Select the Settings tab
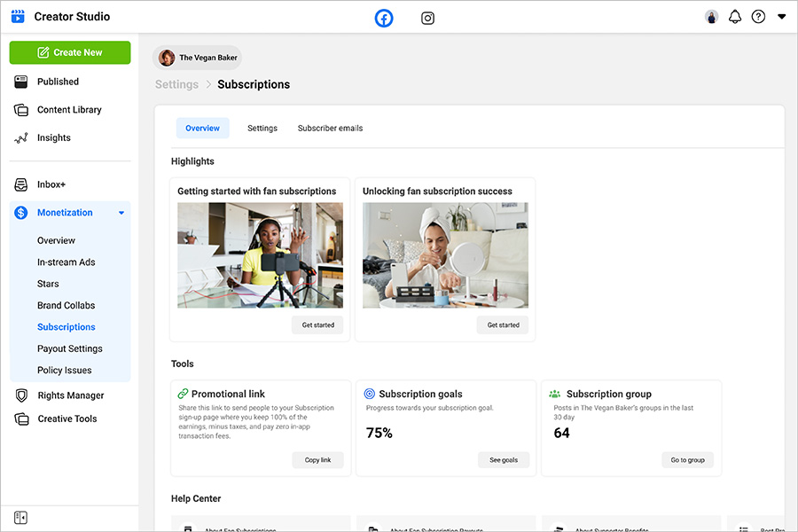Screen dimensions: 798x532 262,129
